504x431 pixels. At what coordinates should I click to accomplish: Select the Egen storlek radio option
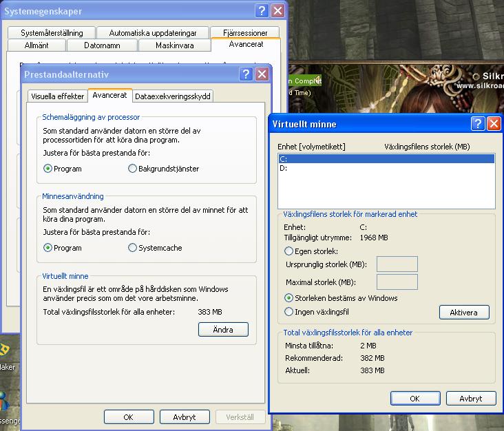pyautogui.click(x=289, y=251)
